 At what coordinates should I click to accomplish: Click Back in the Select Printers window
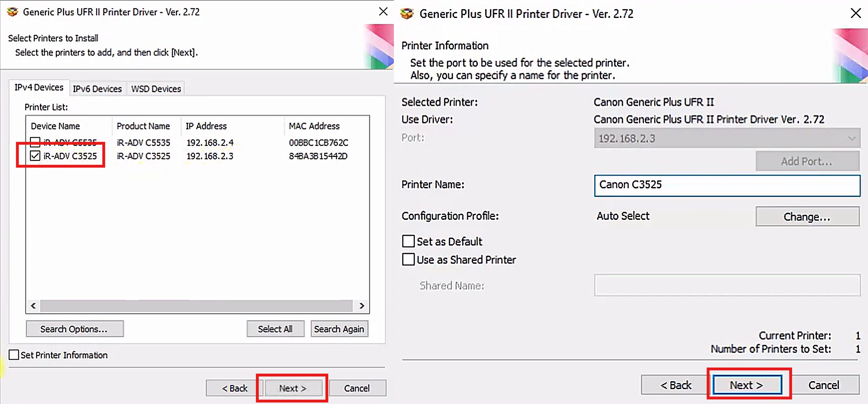(x=234, y=388)
